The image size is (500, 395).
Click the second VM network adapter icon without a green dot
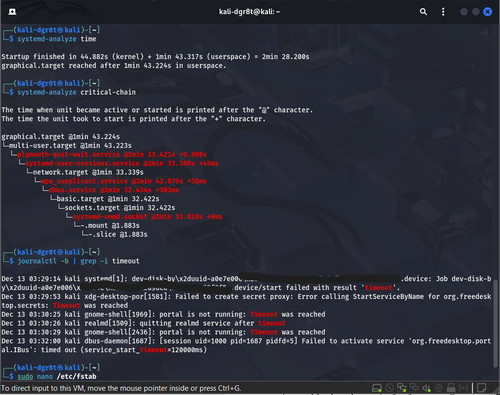414,388
